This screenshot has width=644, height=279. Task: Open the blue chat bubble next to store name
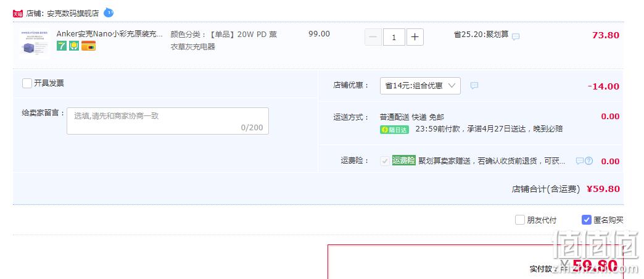pyautogui.click(x=109, y=12)
